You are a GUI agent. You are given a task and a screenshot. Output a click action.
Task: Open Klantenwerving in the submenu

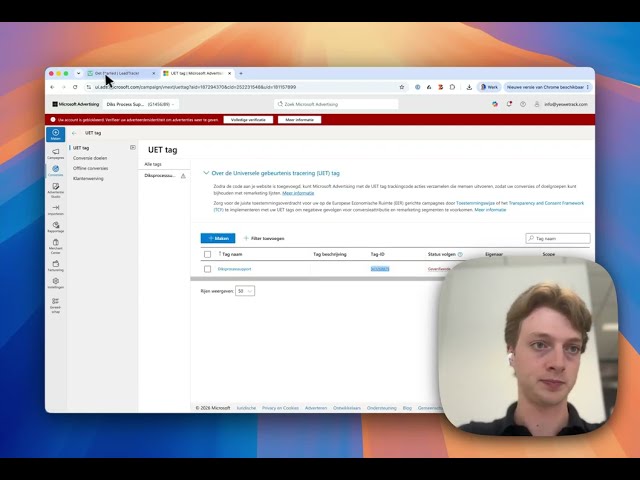88,178
